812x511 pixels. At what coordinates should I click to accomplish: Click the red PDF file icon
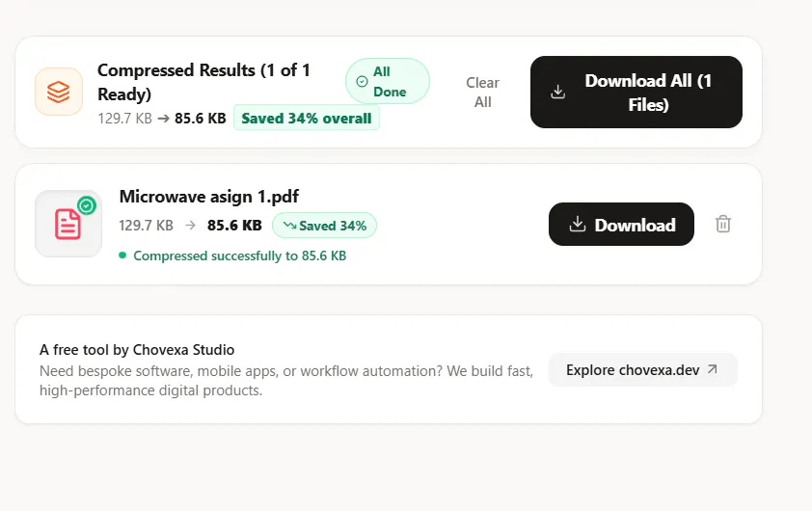point(68,225)
